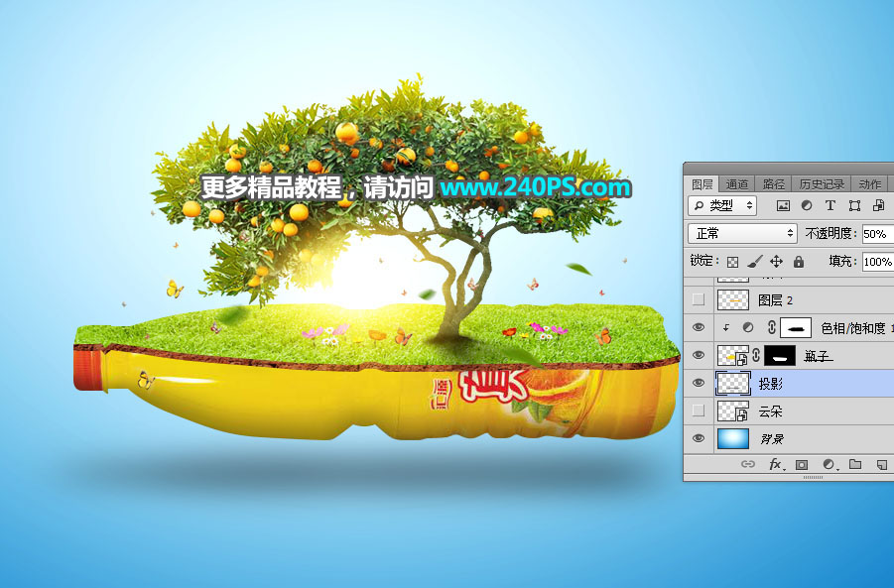Switch to the 动作 tab

pyautogui.click(x=869, y=184)
